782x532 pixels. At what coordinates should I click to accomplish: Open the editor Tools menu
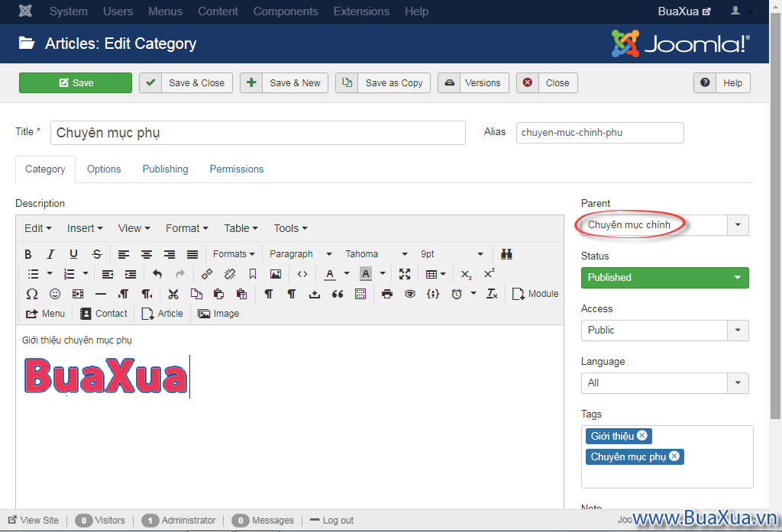pyautogui.click(x=290, y=228)
